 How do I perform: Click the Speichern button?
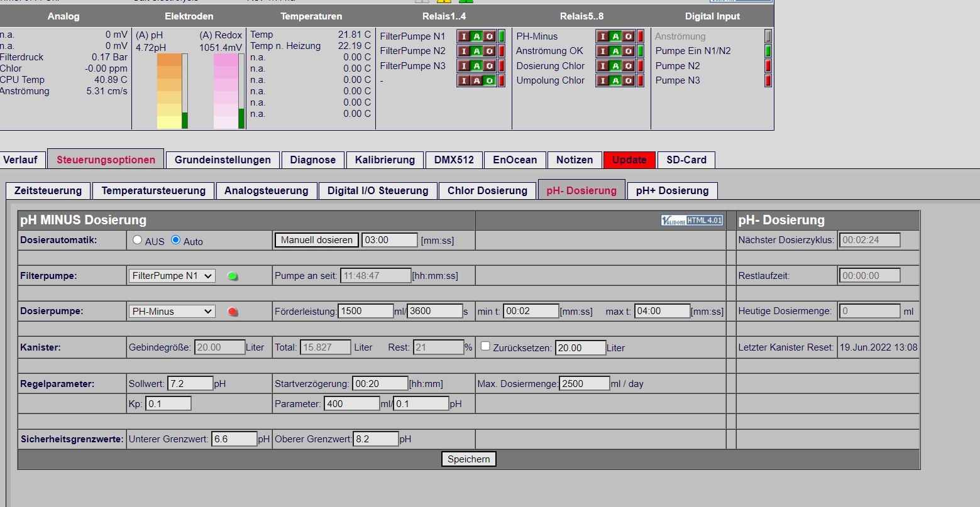(x=469, y=459)
